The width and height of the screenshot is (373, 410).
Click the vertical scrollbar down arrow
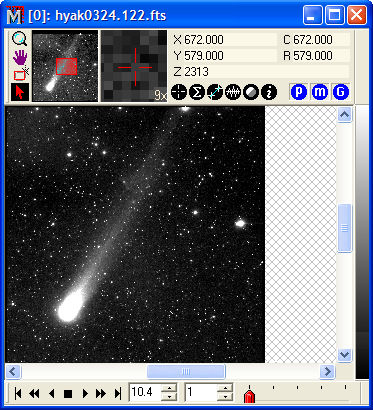[345, 355]
